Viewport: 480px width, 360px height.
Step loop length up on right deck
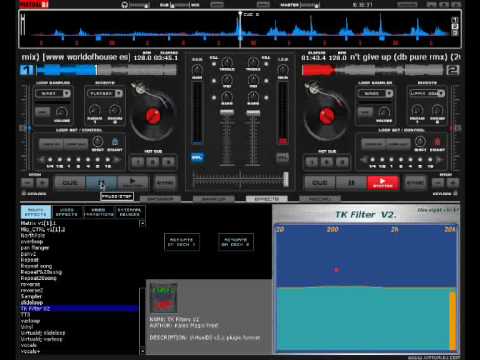[x=440, y=160]
